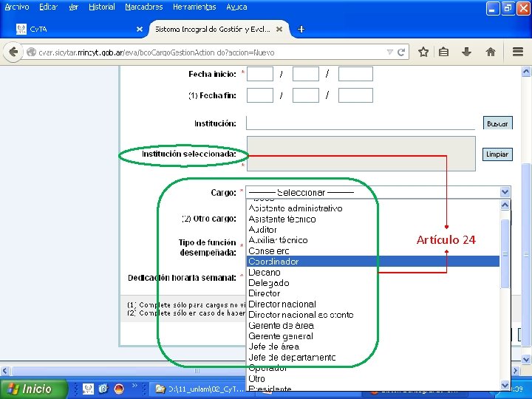Focus the Fecha inicio month field

(x=306, y=74)
